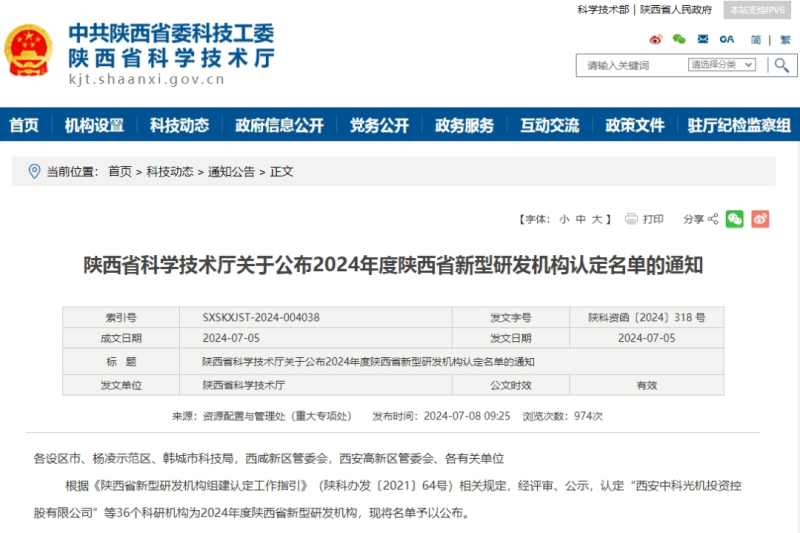800x533 pixels.
Task: Share article via green WeChat button
Action: pyautogui.click(x=735, y=219)
